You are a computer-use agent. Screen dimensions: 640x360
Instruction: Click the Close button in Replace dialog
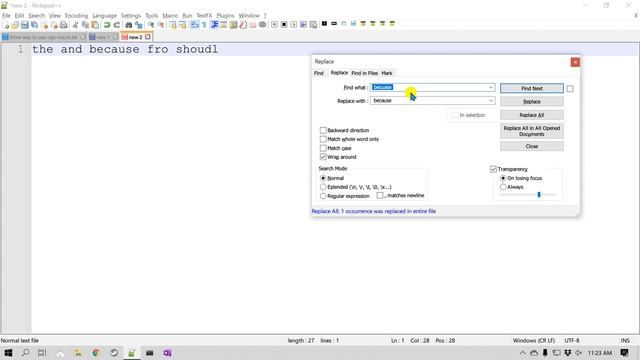point(531,146)
